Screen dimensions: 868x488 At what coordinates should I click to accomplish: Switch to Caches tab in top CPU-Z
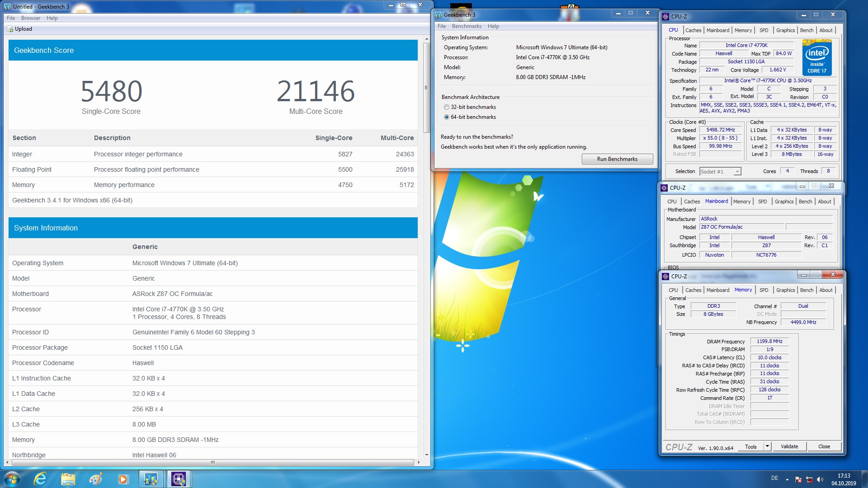coord(693,30)
